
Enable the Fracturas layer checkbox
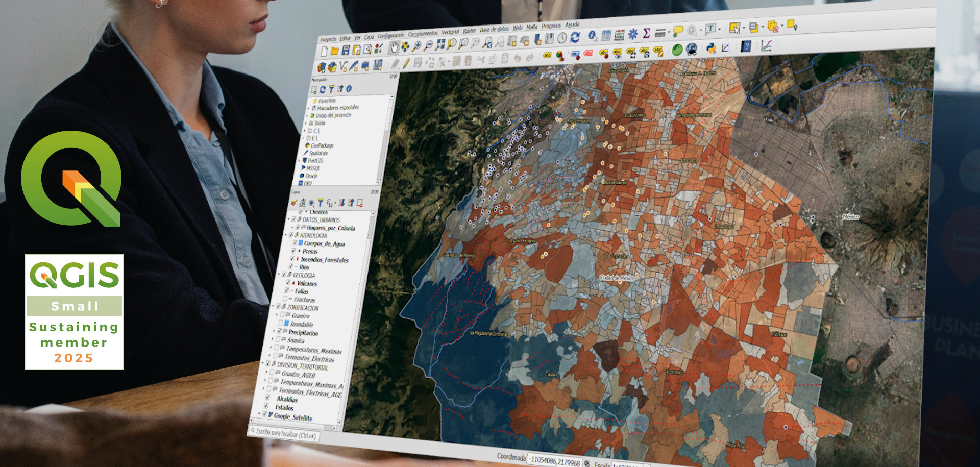click(285, 299)
